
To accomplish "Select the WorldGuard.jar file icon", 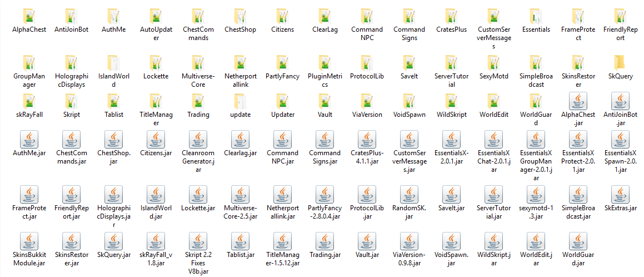I will click(x=578, y=241).
